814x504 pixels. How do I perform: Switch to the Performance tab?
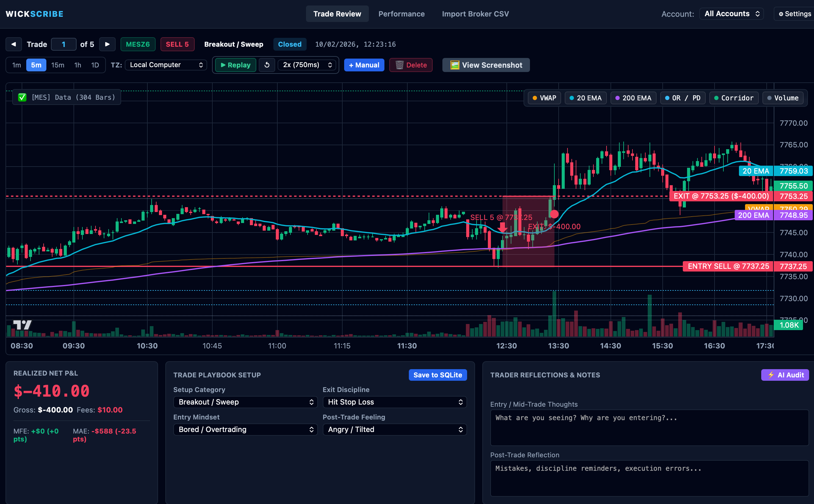[x=401, y=14]
